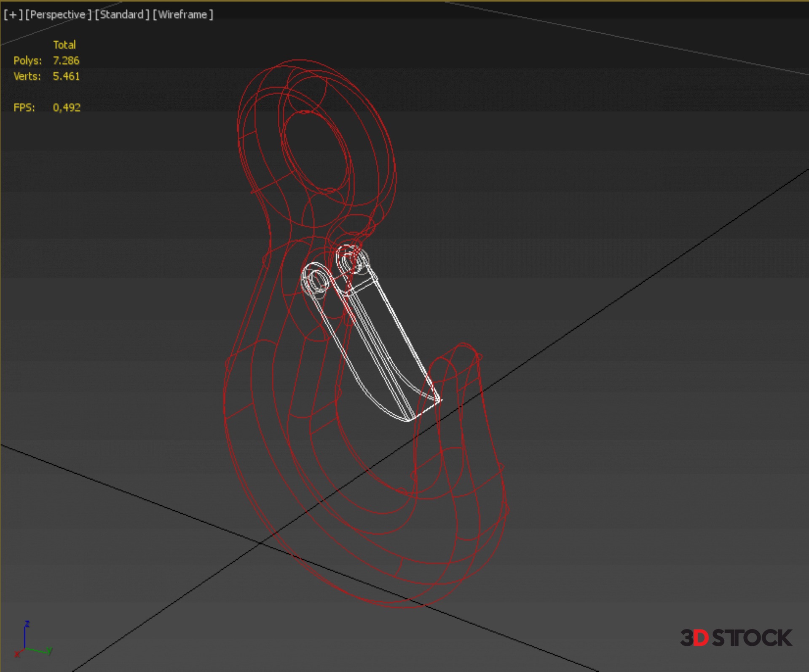The width and height of the screenshot is (809, 672).
Task: Click the Total statistics header
Action: pyautogui.click(x=64, y=45)
